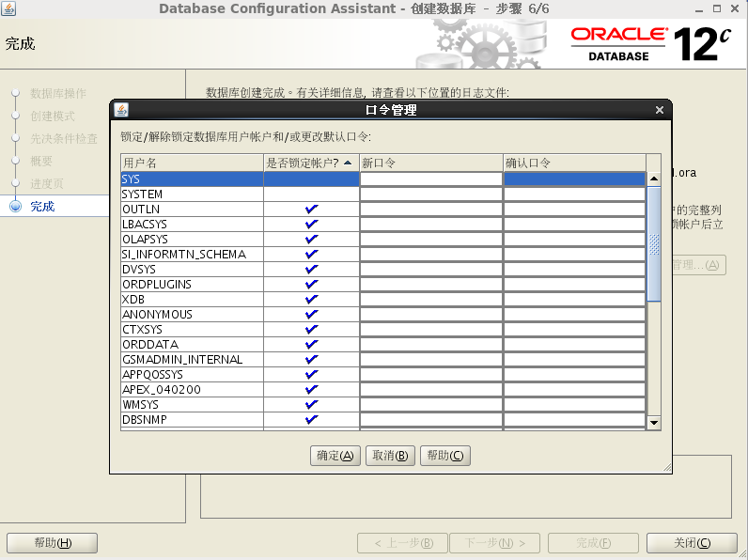Click new password field for SYS

click(x=431, y=179)
